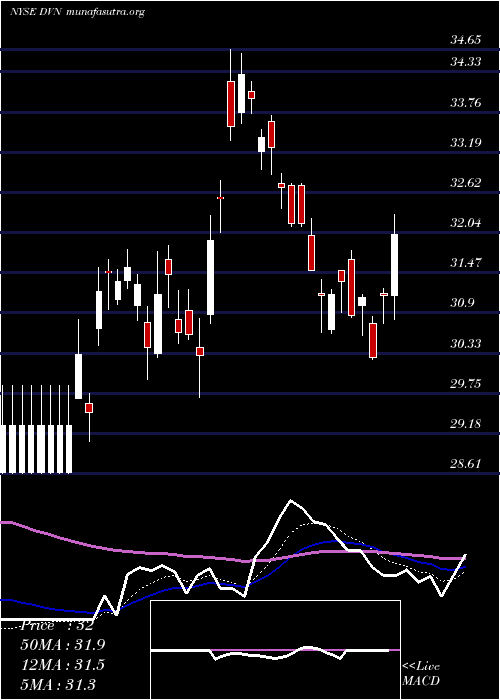Click the NYSE DVN munafasutra.org title text
This screenshot has height=700, width=500.
pyautogui.click(x=77, y=12)
